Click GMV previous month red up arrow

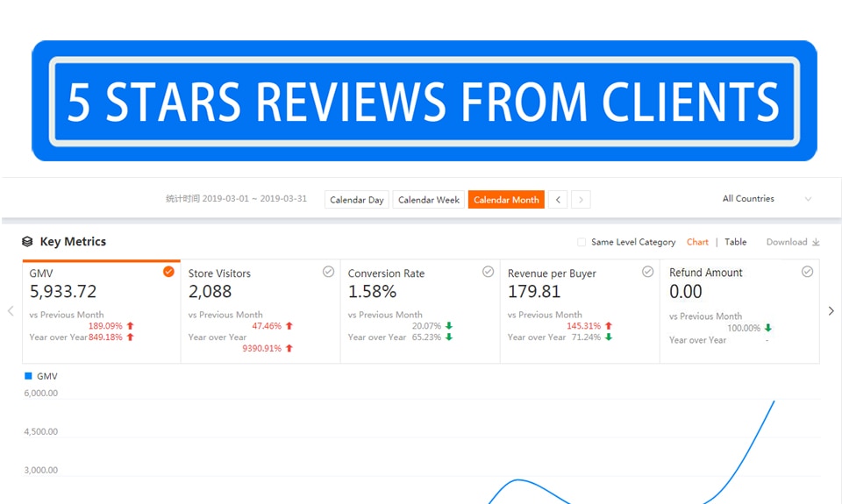(130, 326)
